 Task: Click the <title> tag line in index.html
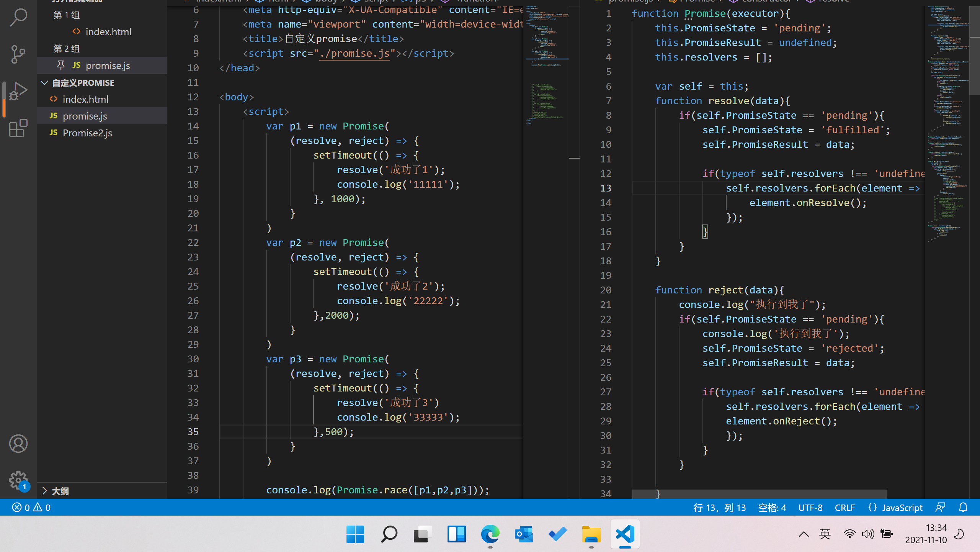323,39
